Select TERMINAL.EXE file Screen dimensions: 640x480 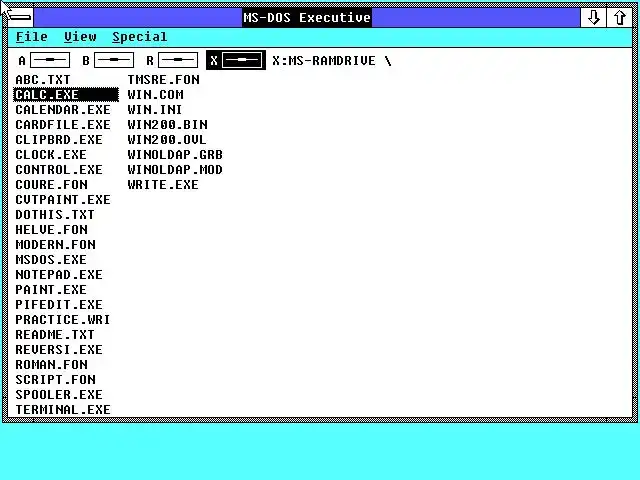coord(63,410)
